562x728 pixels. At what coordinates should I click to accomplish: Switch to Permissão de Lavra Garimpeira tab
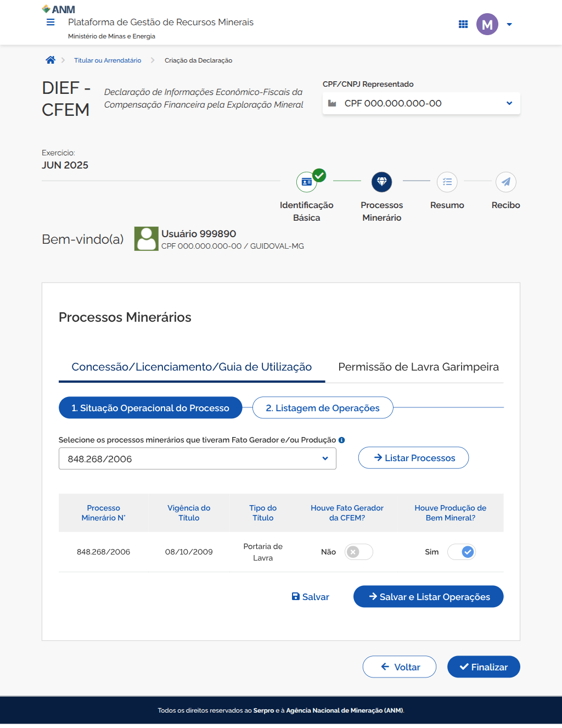[x=418, y=367]
